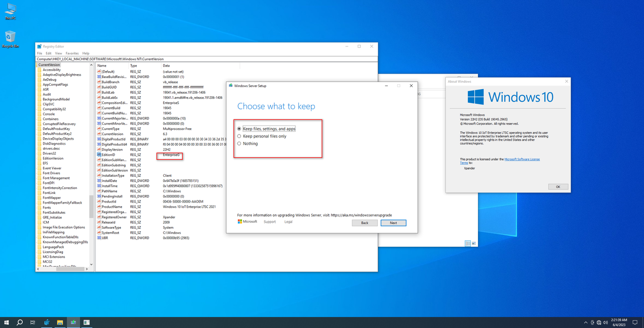Screen dimensions: 644x328
Task: Click the folder icon for EditionVersion key
Action: (x=39, y=158)
